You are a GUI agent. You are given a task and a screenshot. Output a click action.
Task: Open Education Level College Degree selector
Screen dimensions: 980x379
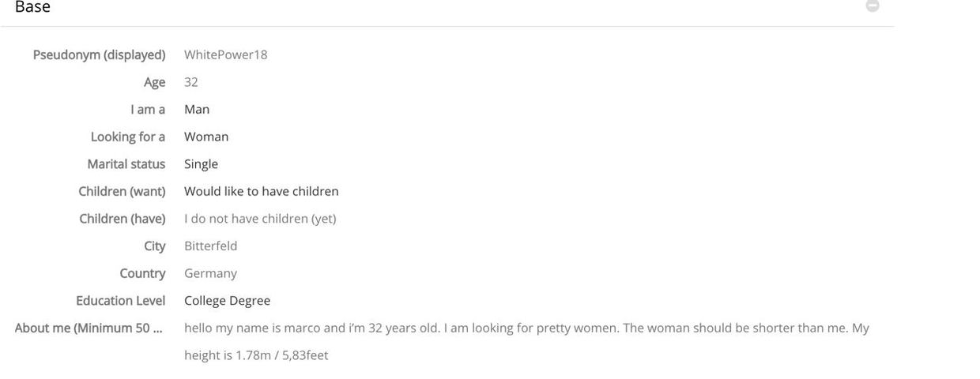pos(228,301)
